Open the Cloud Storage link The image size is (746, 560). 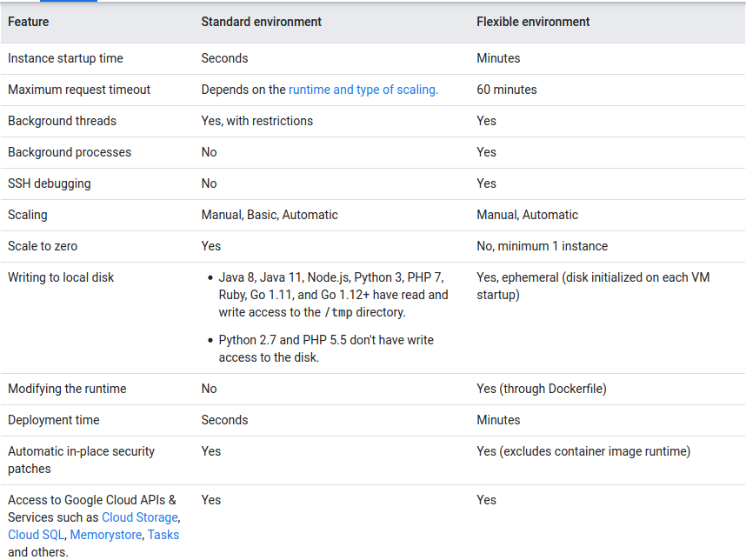point(139,517)
